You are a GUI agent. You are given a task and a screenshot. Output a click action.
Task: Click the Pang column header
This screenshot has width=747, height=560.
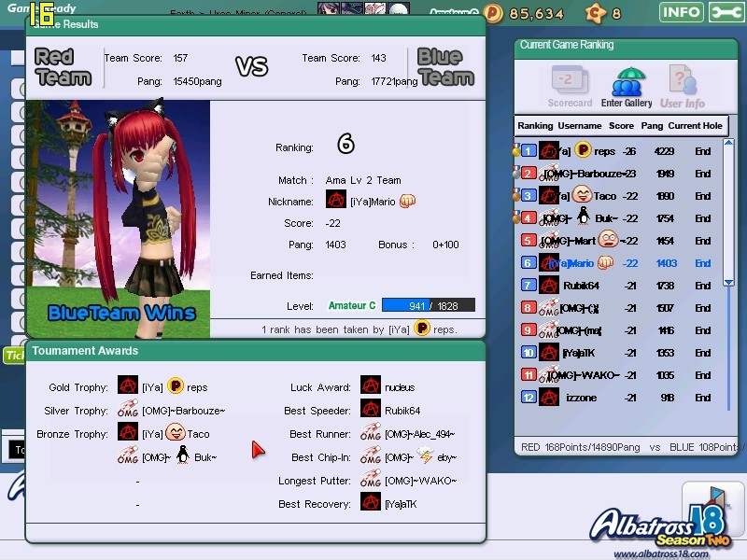[652, 126]
